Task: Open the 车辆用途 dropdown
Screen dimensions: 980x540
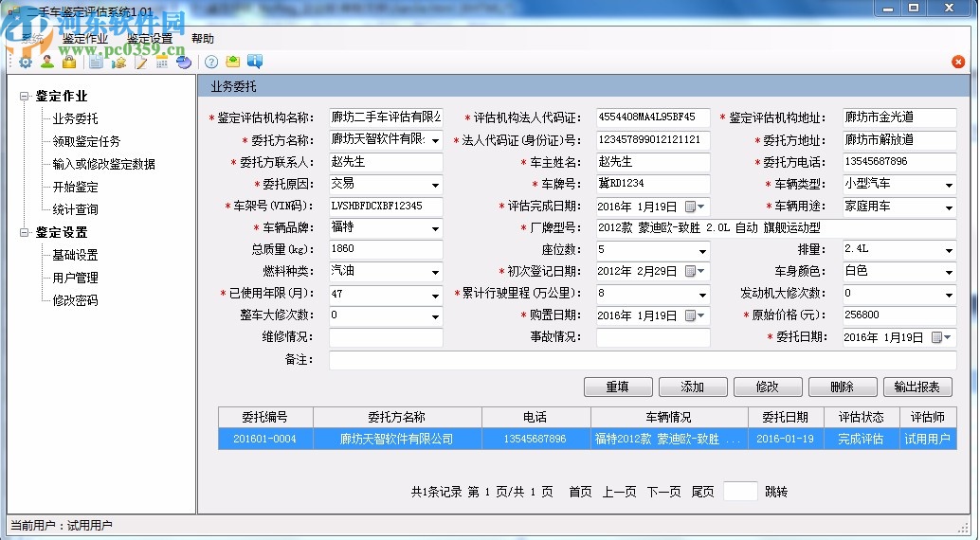Action: (x=950, y=207)
